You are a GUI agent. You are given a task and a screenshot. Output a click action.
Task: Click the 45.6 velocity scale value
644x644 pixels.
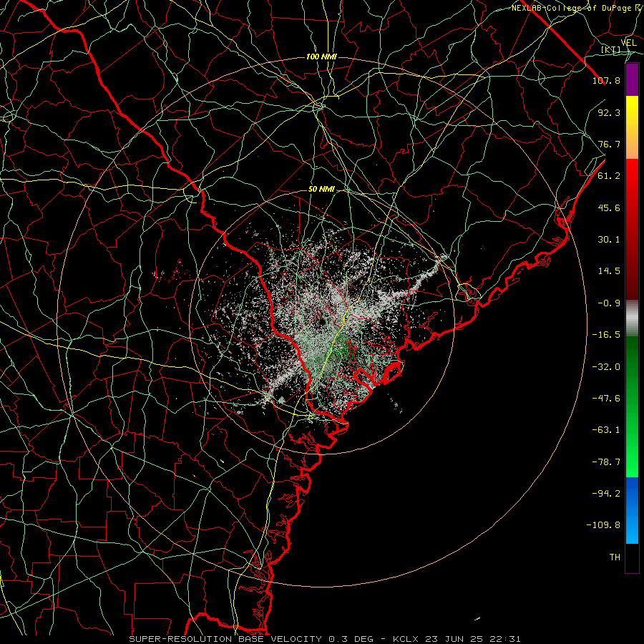pyautogui.click(x=609, y=208)
